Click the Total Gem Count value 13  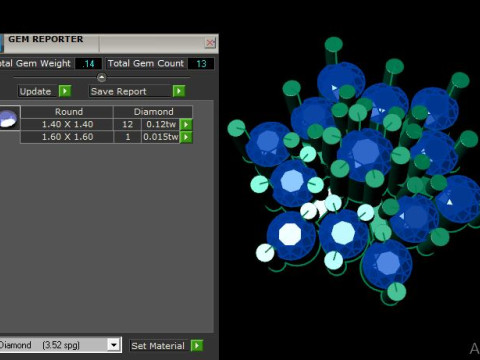(x=201, y=64)
